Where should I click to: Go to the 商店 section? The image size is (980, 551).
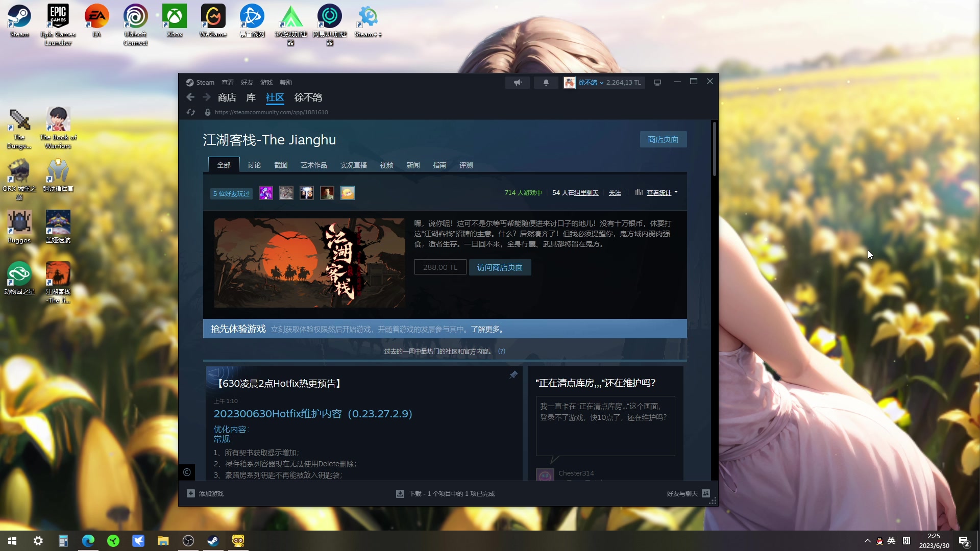tap(227, 97)
